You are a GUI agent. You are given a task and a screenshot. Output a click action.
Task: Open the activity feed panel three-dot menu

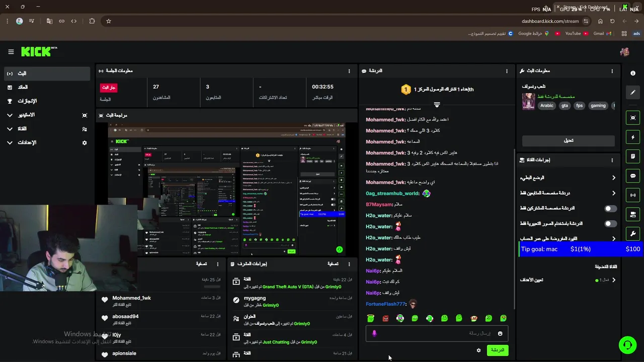point(218,263)
